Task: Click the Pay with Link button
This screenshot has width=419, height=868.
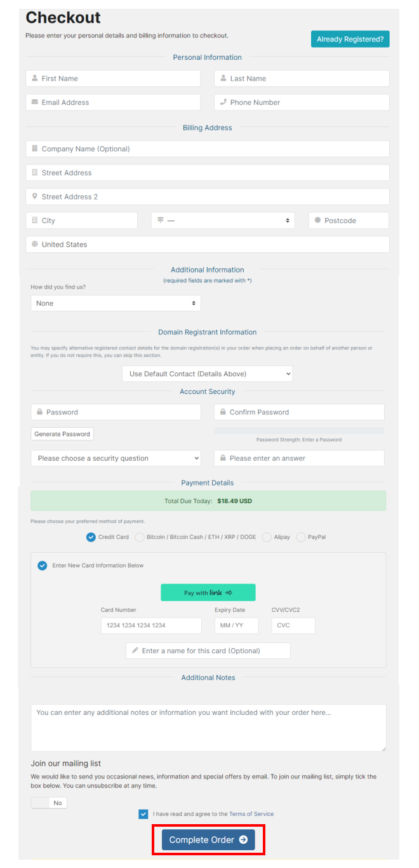Action: [x=208, y=593]
